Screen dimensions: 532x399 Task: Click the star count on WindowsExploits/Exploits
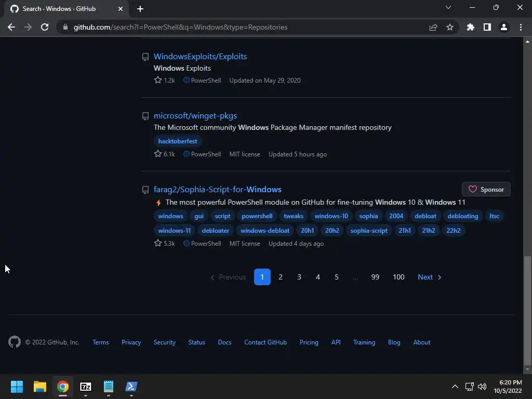(165, 80)
